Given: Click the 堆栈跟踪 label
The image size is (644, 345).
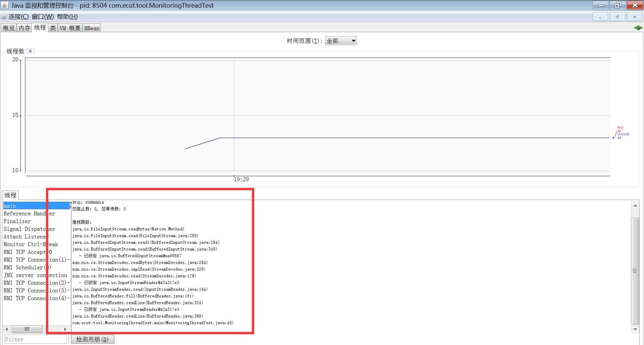Looking at the screenshot, I should tap(82, 222).
